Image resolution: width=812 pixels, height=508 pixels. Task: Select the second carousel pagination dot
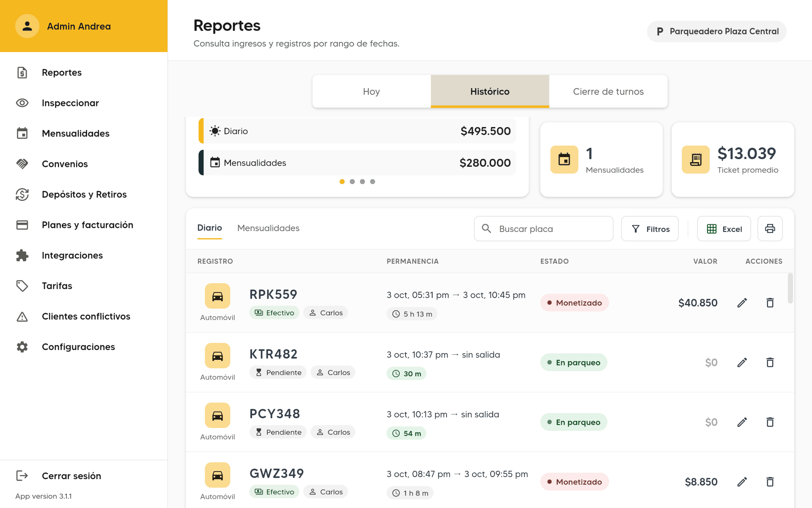point(352,182)
